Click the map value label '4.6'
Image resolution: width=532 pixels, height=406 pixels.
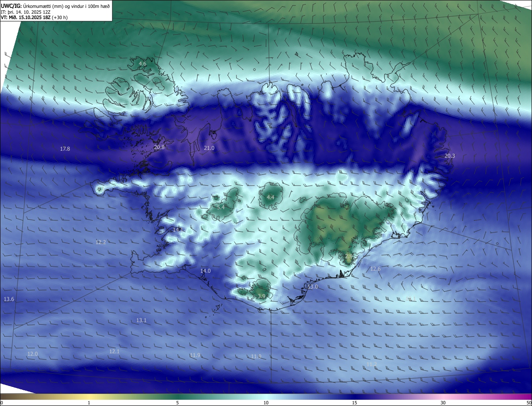(x=143, y=64)
